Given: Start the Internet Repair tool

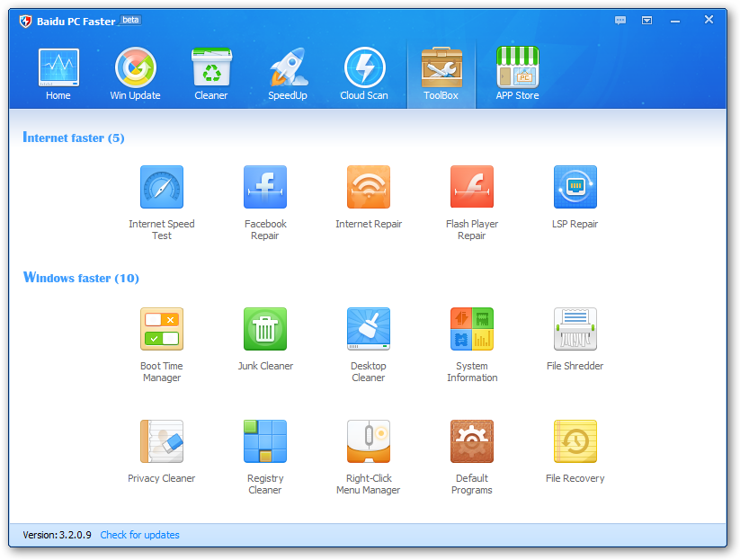Looking at the screenshot, I should pos(369,197).
